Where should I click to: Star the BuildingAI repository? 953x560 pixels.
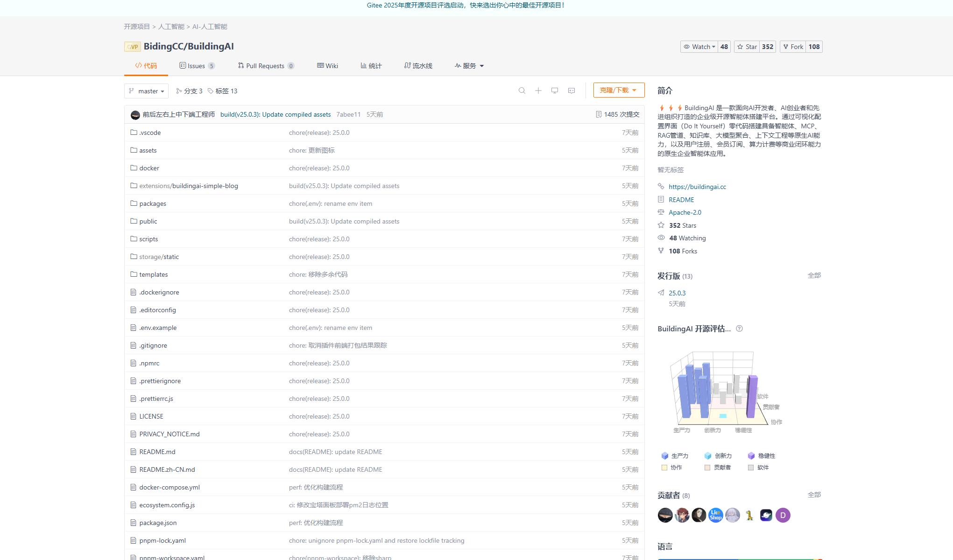pyautogui.click(x=747, y=47)
